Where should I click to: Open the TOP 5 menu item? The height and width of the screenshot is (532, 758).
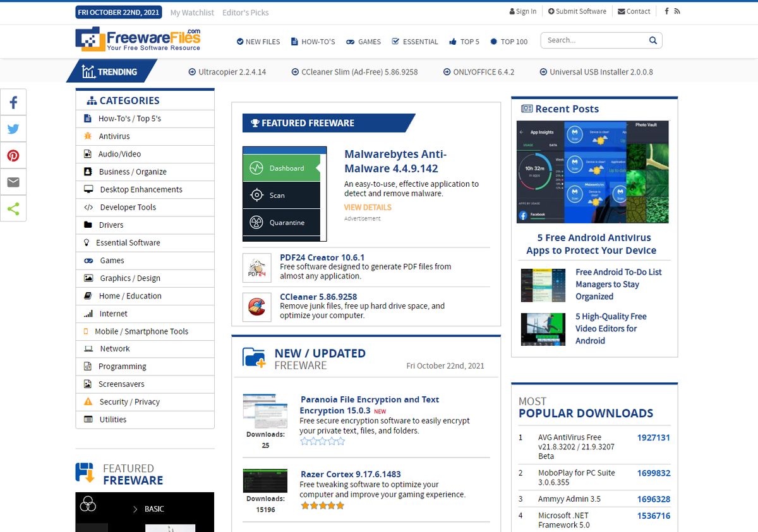coord(464,42)
